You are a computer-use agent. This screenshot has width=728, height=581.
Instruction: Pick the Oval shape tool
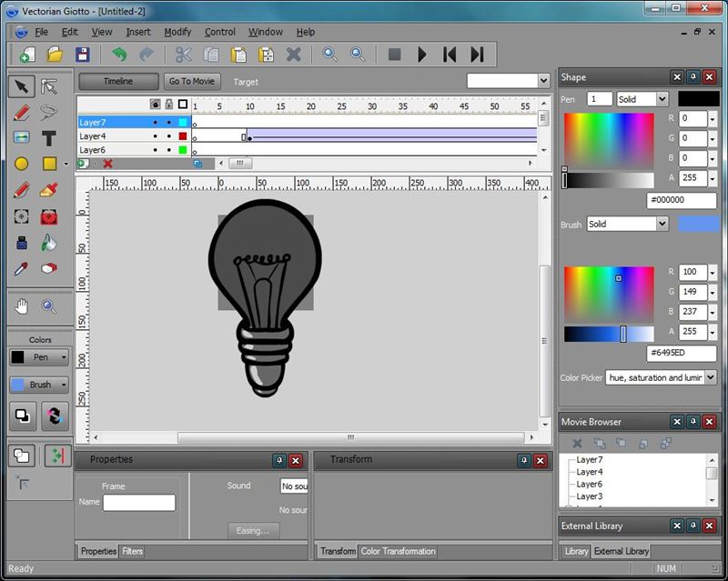[21, 165]
